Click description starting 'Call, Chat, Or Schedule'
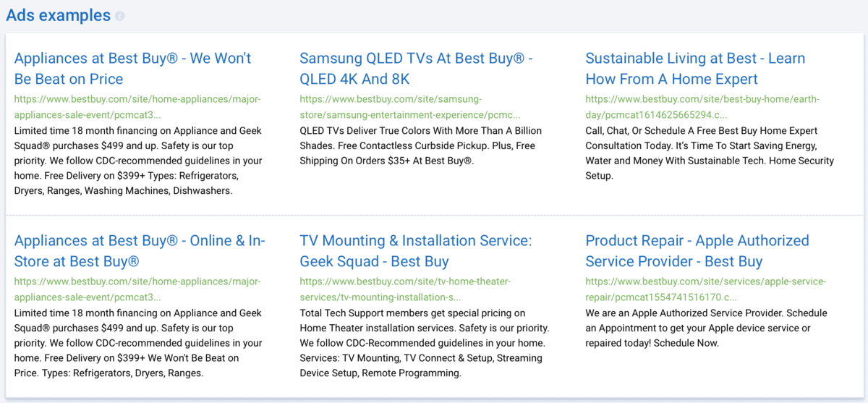Viewport: 868px width, 403px height. click(x=710, y=153)
